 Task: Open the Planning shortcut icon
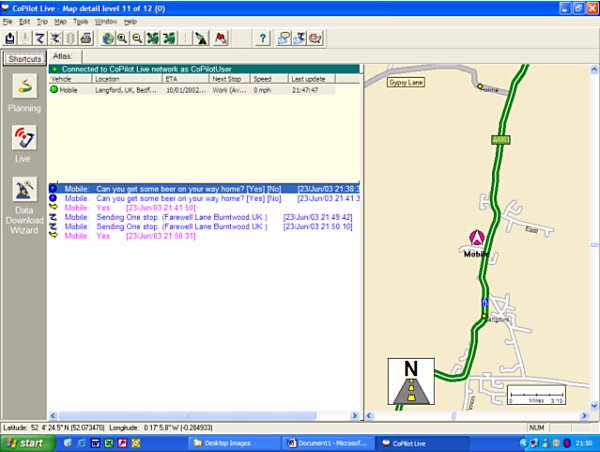24,86
